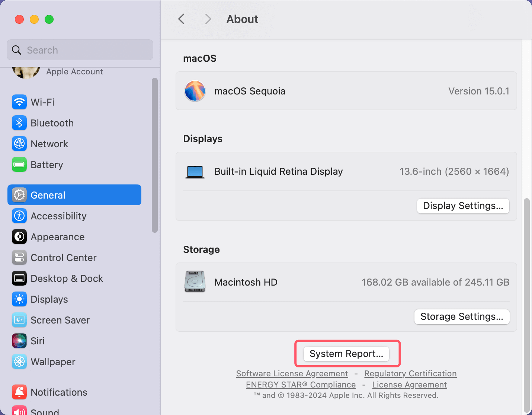Click the Wi-Fi icon in sidebar
Image resolution: width=532 pixels, height=415 pixels.
pyautogui.click(x=19, y=102)
